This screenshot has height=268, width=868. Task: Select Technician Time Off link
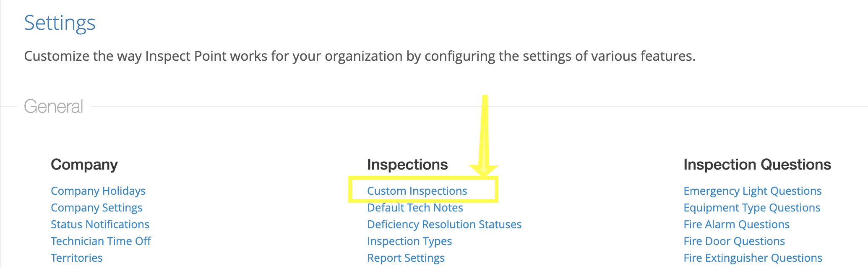tap(101, 241)
